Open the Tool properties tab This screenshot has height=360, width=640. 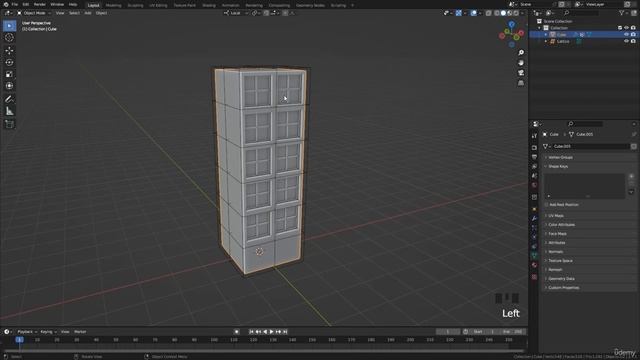tap(534, 136)
